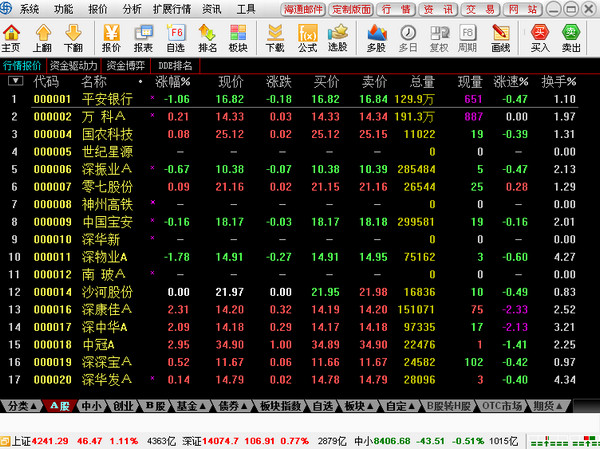Click the 上证 index value 4241.29
Viewport: 600px width, 449px height.
50,441
